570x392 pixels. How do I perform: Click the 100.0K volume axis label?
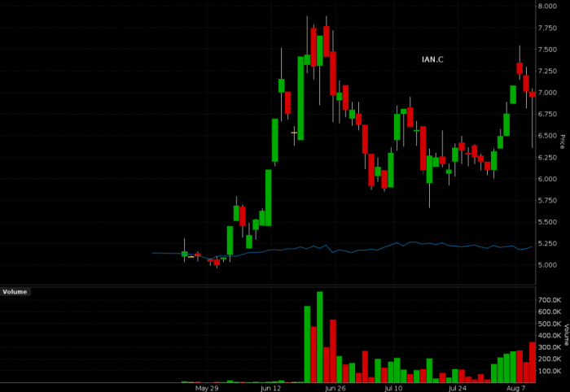pos(550,371)
